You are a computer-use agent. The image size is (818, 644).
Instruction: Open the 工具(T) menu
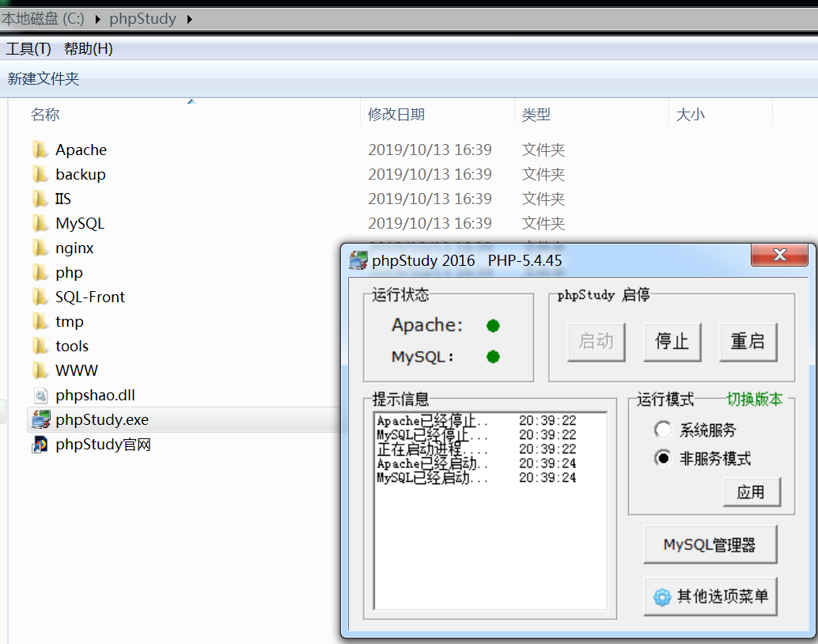point(28,49)
